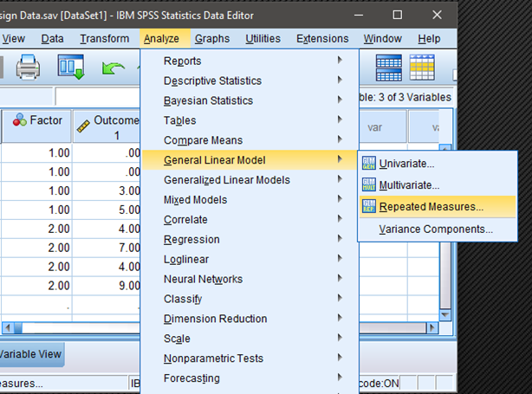The height and width of the screenshot is (394, 532).
Task: Click the scale ruler icon on Outcome column
Action: click(x=83, y=126)
